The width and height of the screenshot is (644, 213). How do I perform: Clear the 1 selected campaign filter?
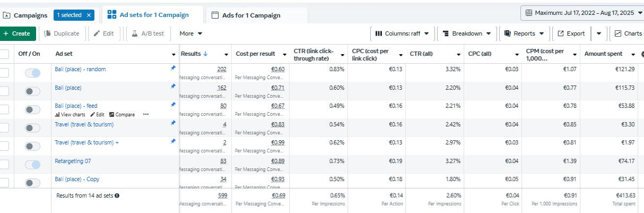pyautogui.click(x=89, y=15)
